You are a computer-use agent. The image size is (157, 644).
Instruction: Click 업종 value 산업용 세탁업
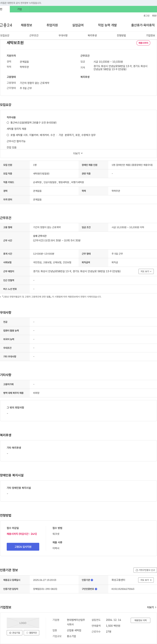[x=74, y=630]
